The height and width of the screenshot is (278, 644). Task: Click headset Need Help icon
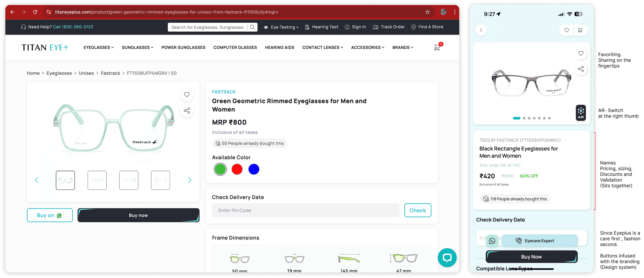23,27
